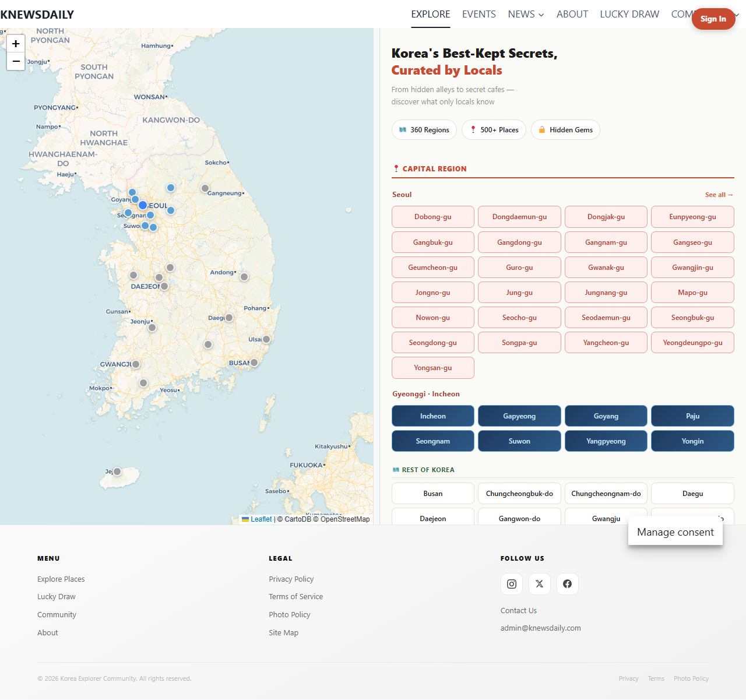The image size is (746, 700).
Task: Select the 500+ Places filter chip
Action: pos(494,130)
